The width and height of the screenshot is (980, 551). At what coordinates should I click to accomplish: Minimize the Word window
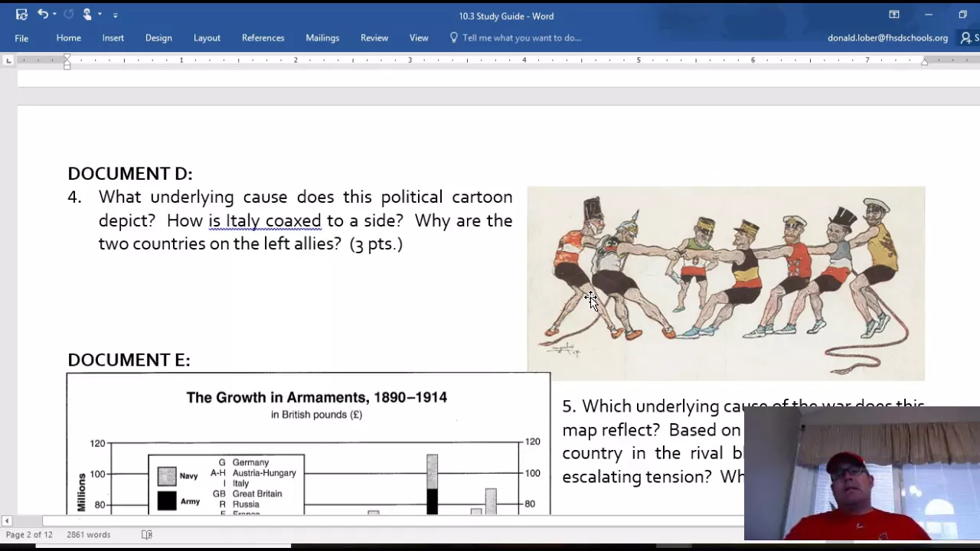[928, 15]
